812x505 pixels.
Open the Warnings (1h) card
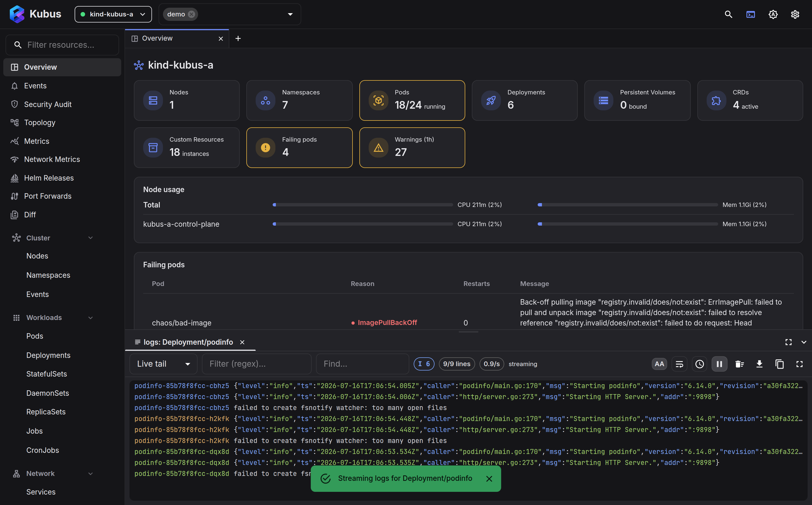click(412, 148)
